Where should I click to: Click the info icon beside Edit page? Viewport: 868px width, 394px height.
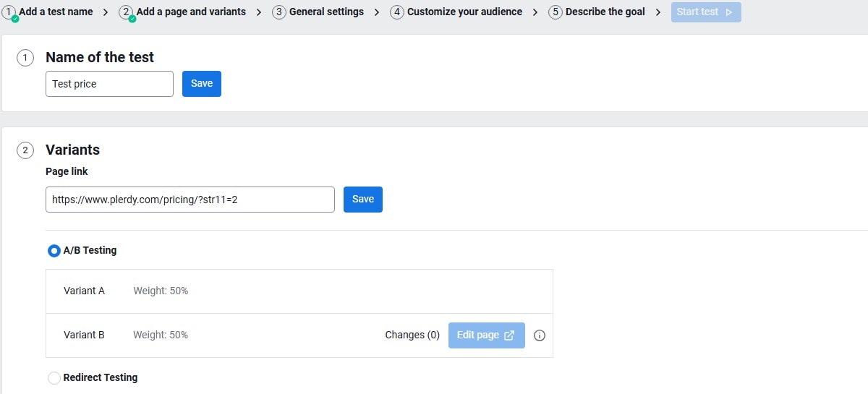click(x=539, y=335)
